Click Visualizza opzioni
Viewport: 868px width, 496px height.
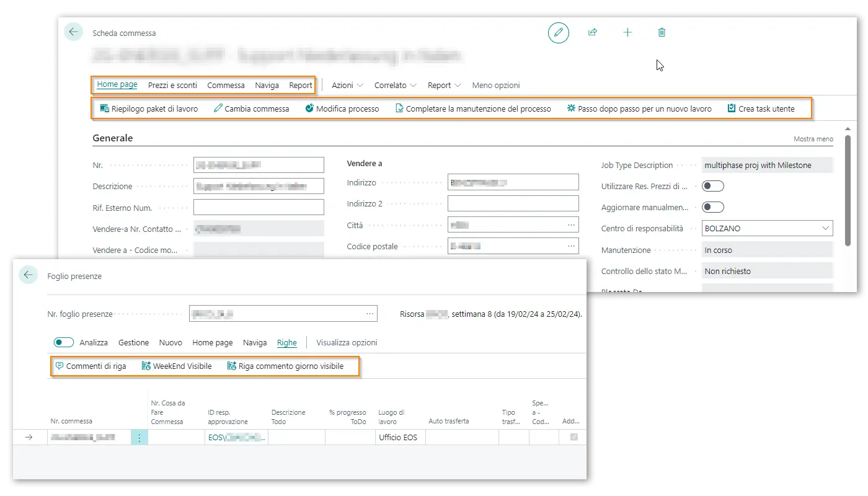[x=347, y=342]
